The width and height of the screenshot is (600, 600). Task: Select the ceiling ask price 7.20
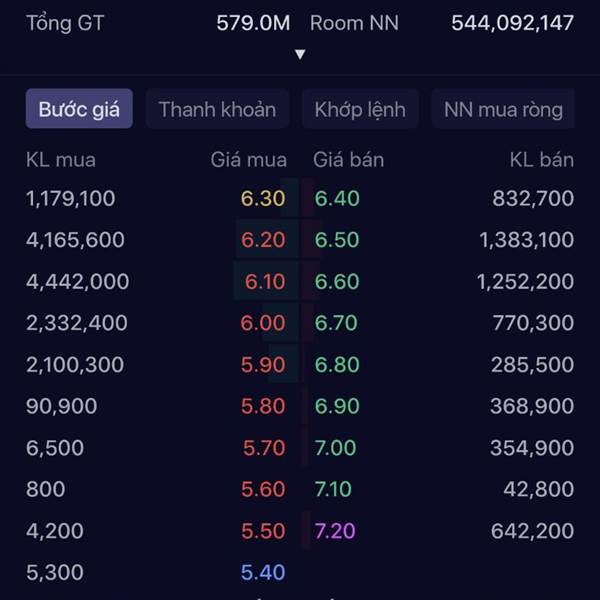[x=335, y=531]
